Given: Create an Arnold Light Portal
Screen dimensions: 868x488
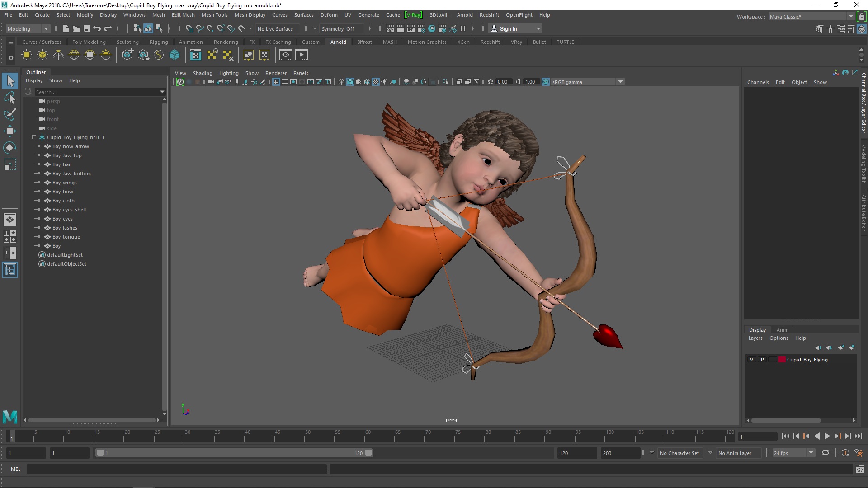Looking at the screenshot, I should click(x=90, y=55).
